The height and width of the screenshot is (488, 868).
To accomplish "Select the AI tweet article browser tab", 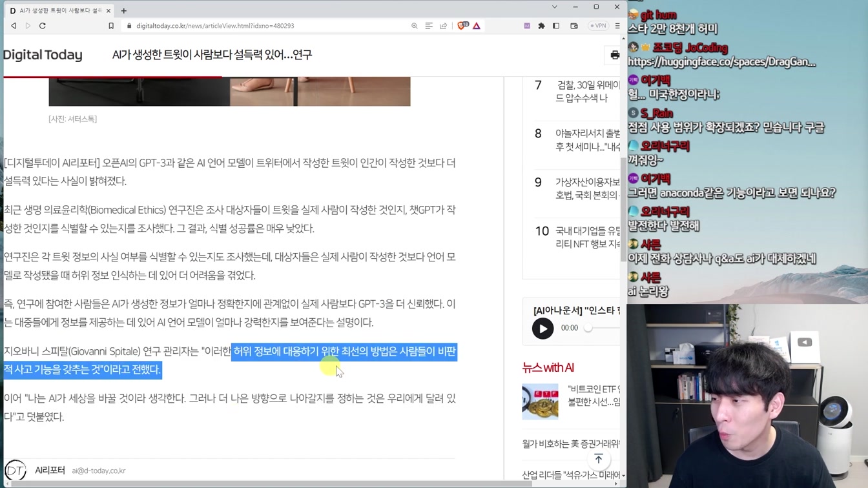I will tap(59, 10).
